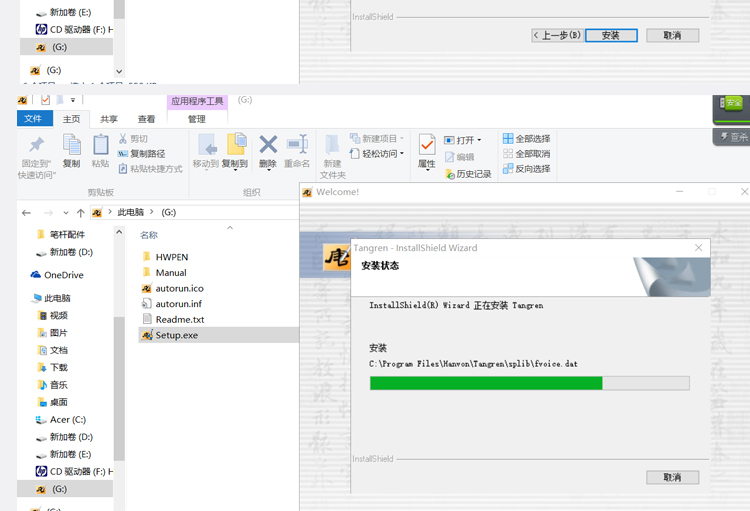Expand Easy Access (轻松访问) dropdown
Viewport: 750px width, 511px height.
[x=402, y=154]
